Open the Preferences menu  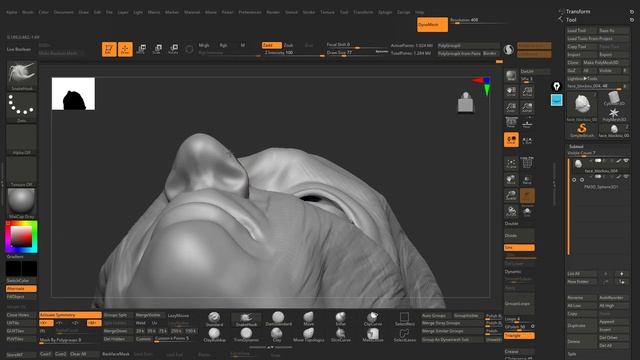click(250, 12)
